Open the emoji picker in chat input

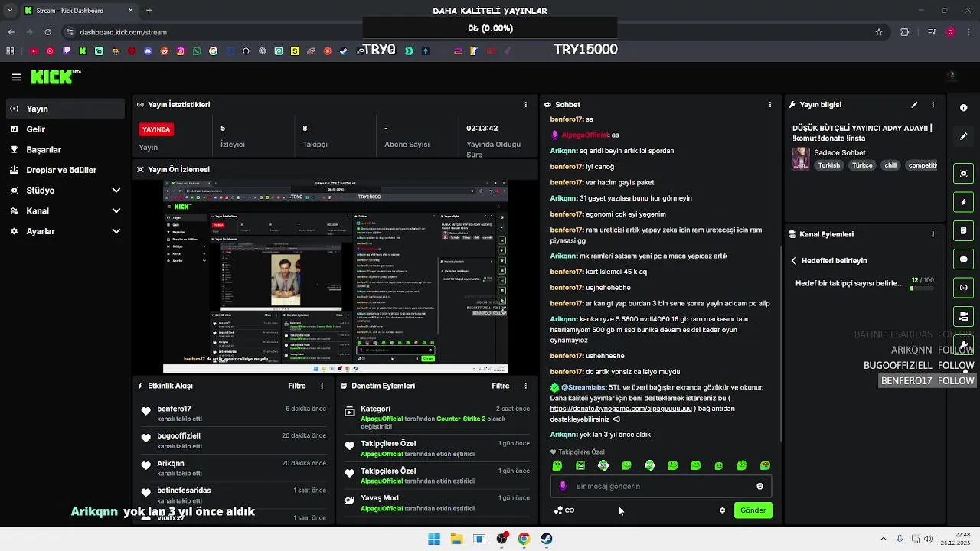(759, 486)
